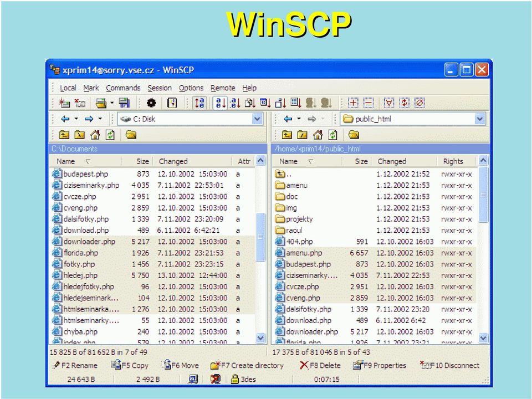Open the Local menu
This screenshot has width=532, height=399.
68,88
